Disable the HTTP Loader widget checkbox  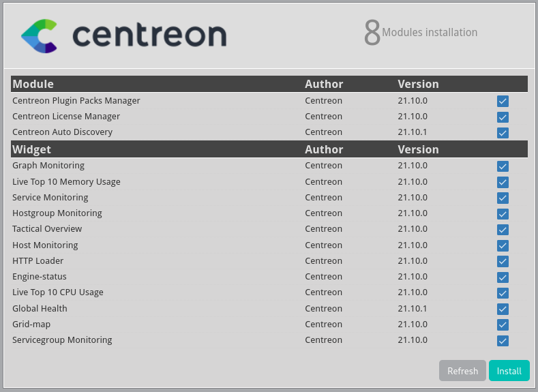pyautogui.click(x=503, y=261)
